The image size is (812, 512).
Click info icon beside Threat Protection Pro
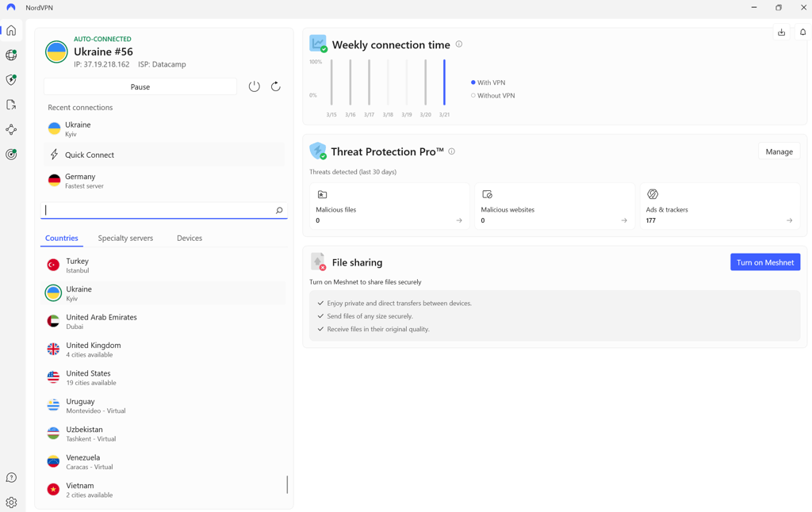point(451,151)
